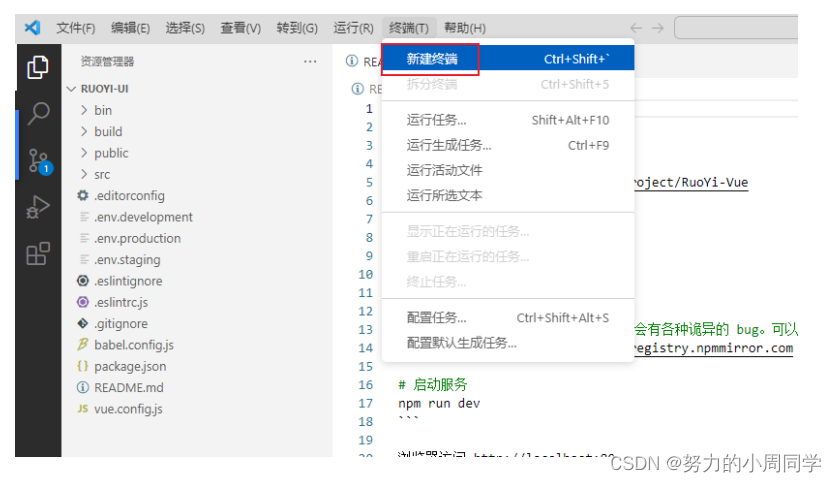
Task: Collapse the RUOYI-UI root folder
Action: (x=71, y=89)
